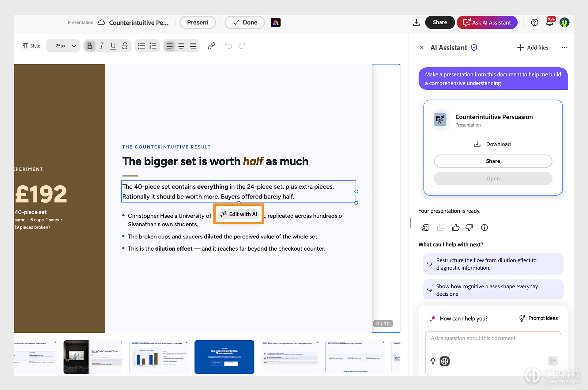Click Share in the Counterintuitive Persuasion card
The height and width of the screenshot is (390, 588).
(493, 161)
